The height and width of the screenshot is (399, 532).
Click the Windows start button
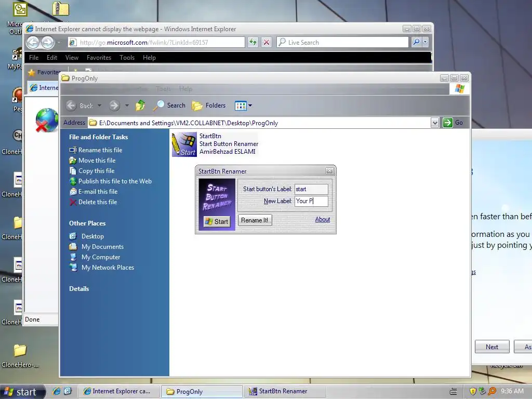(x=22, y=392)
